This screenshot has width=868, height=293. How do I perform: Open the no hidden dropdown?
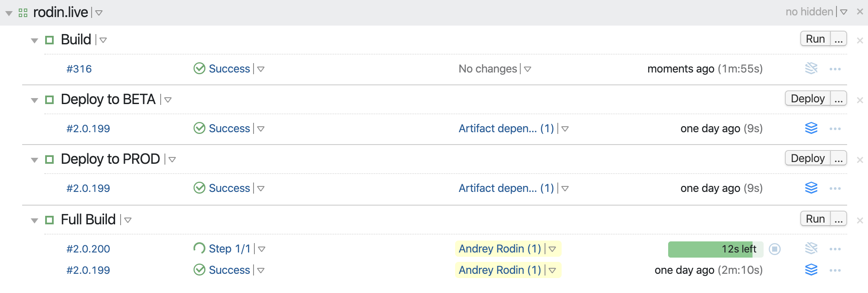point(843,12)
